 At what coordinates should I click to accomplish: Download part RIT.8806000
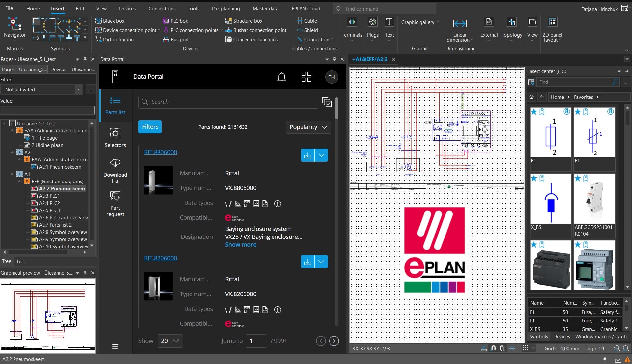307,155
